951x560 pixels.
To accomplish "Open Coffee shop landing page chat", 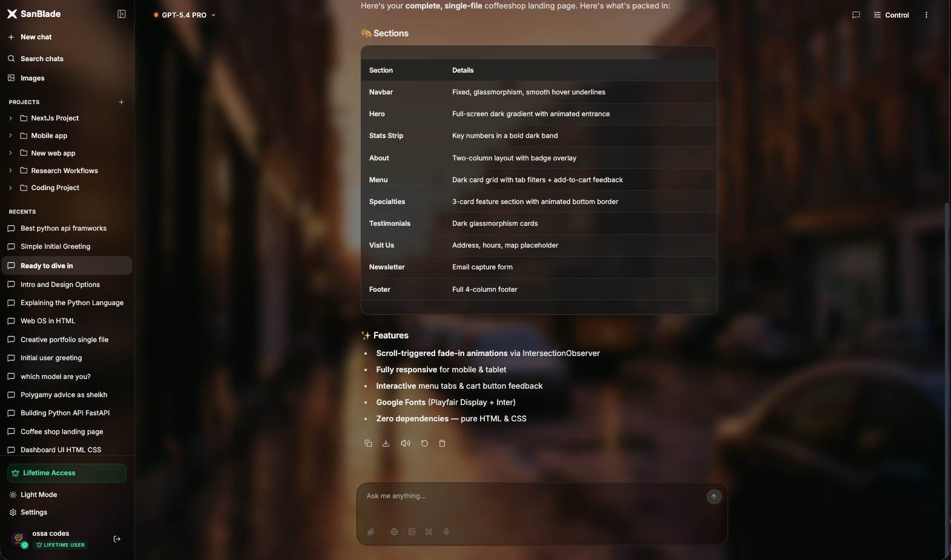I will pyautogui.click(x=62, y=432).
